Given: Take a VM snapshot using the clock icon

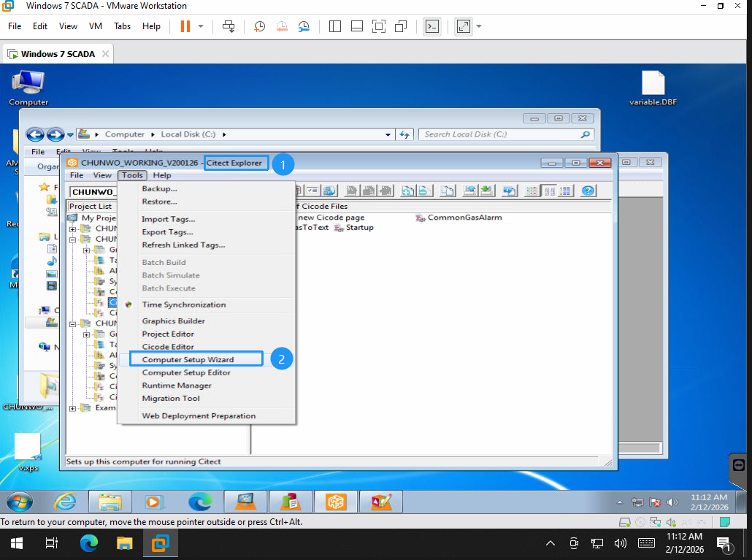Looking at the screenshot, I should coord(259,26).
